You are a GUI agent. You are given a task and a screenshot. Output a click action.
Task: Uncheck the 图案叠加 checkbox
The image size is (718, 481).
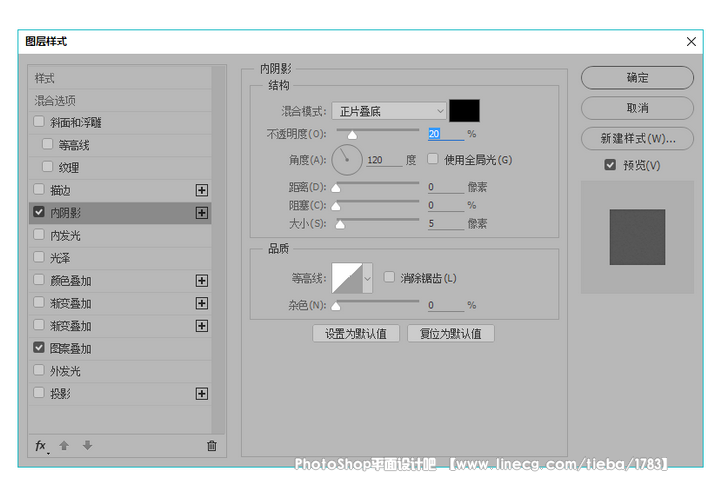point(39,348)
